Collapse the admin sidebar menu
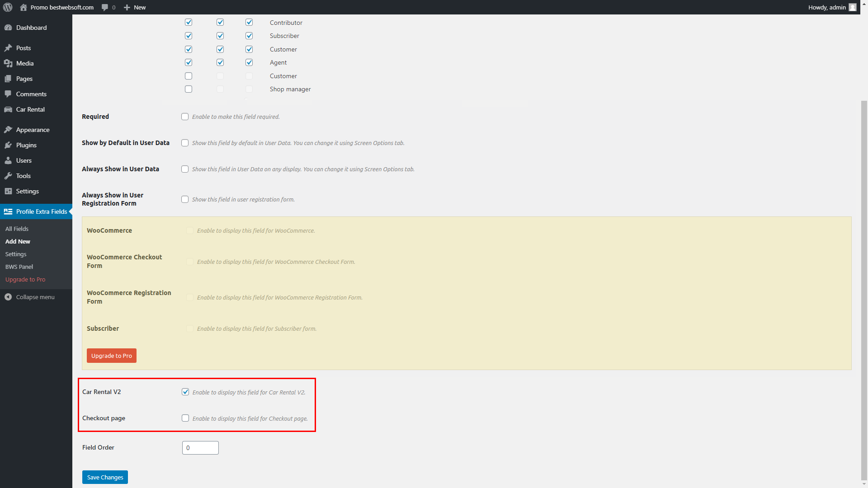The height and width of the screenshot is (488, 868). (x=30, y=297)
